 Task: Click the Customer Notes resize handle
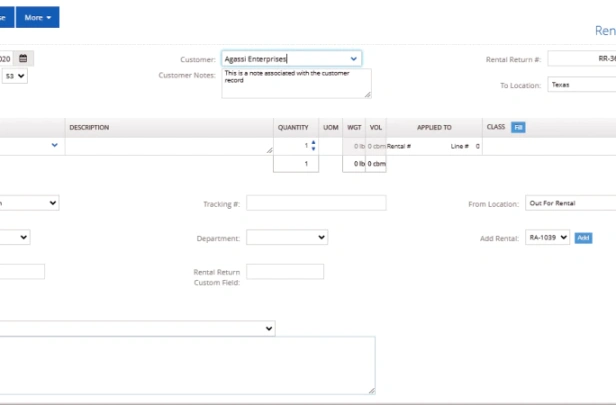point(367,95)
